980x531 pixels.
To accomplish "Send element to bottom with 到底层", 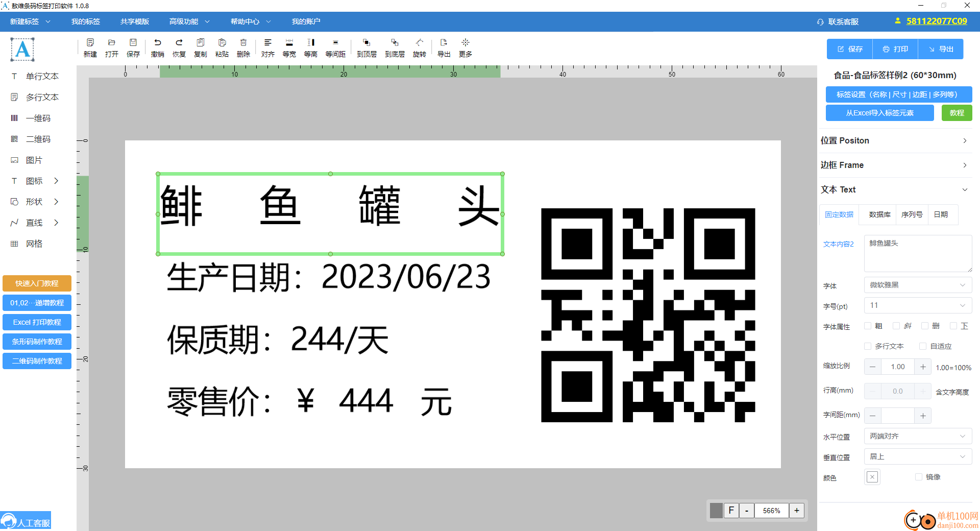I will click(x=395, y=48).
